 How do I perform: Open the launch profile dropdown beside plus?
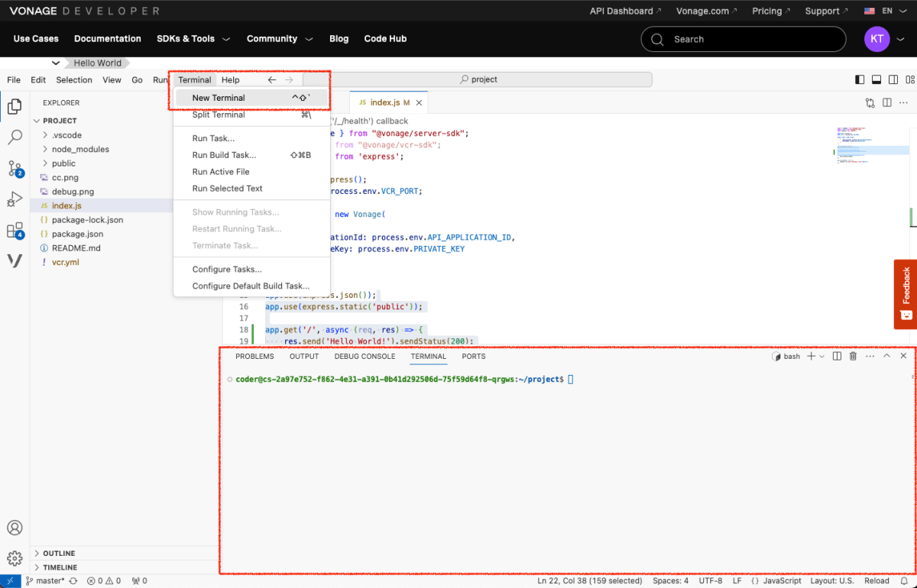point(822,356)
